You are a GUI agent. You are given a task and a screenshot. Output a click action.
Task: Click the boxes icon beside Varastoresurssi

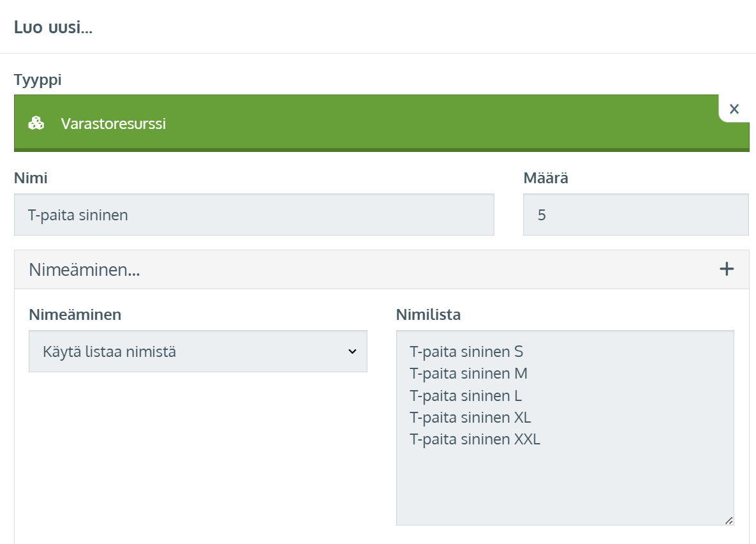click(36, 123)
